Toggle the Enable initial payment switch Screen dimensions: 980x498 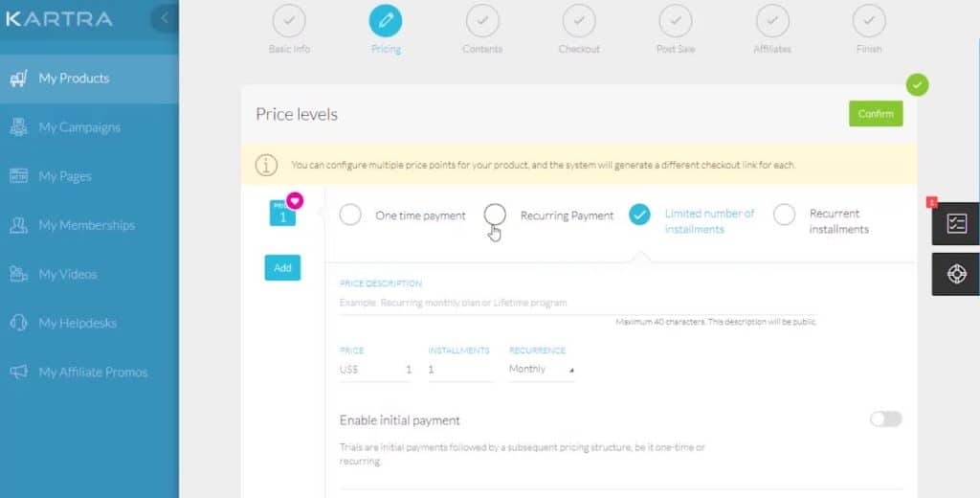[x=885, y=419]
